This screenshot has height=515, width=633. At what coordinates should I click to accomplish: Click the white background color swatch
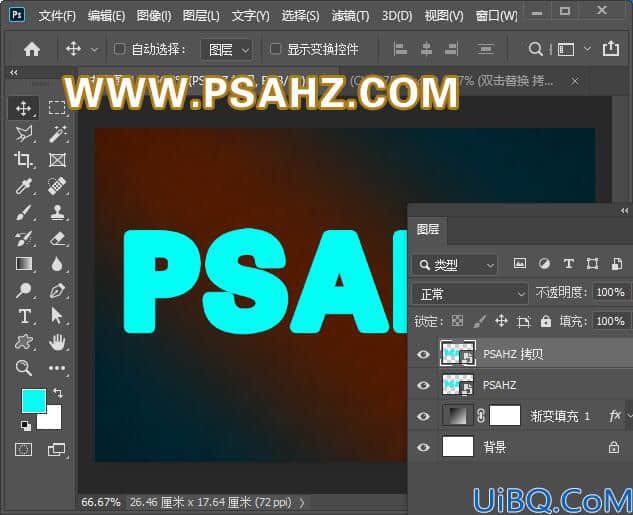tap(53, 421)
